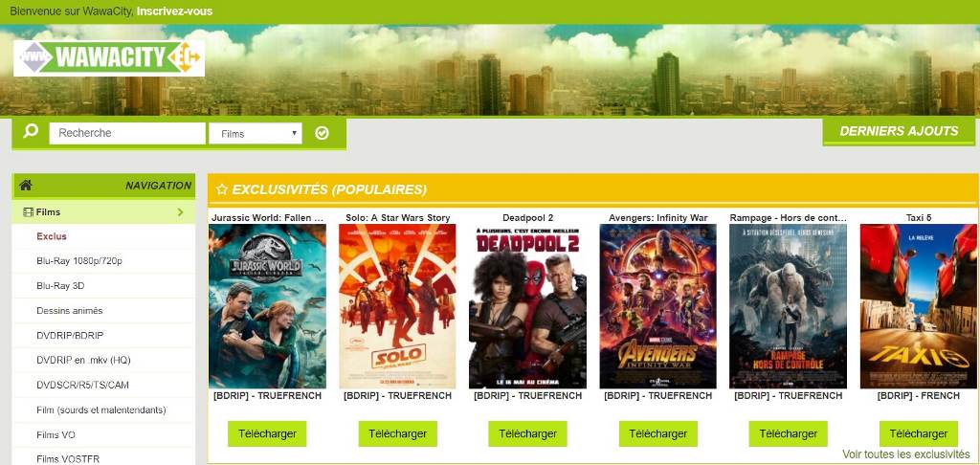Viewport: 980px width, 465px height.
Task: Open the Avengers: Infinity War poster
Action: coord(658,306)
